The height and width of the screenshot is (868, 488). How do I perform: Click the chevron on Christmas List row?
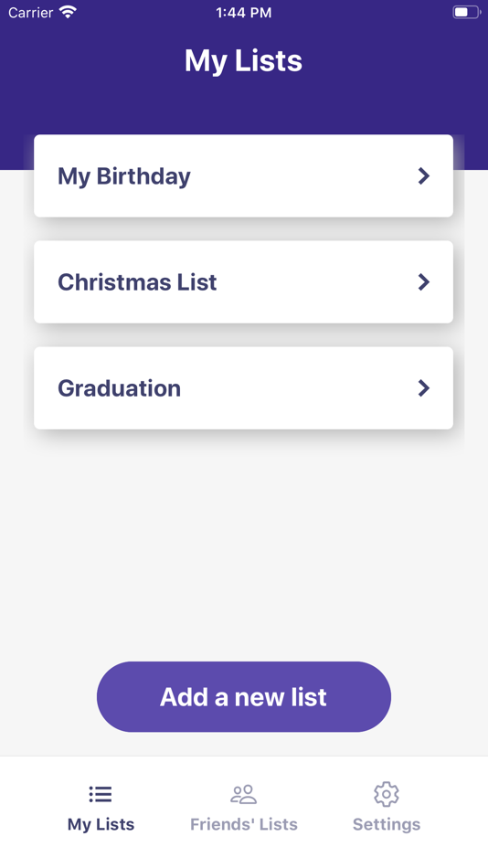424,281
